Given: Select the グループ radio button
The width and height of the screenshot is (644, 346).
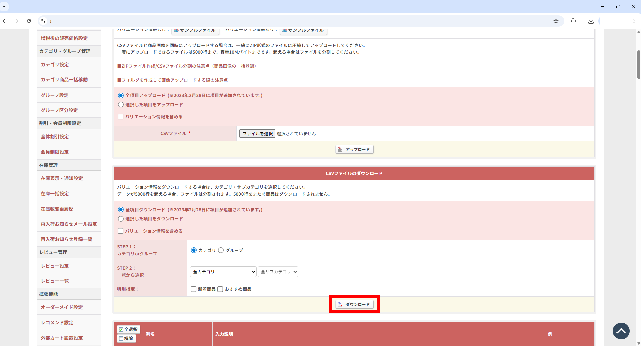Looking at the screenshot, I should coord(221,250).
